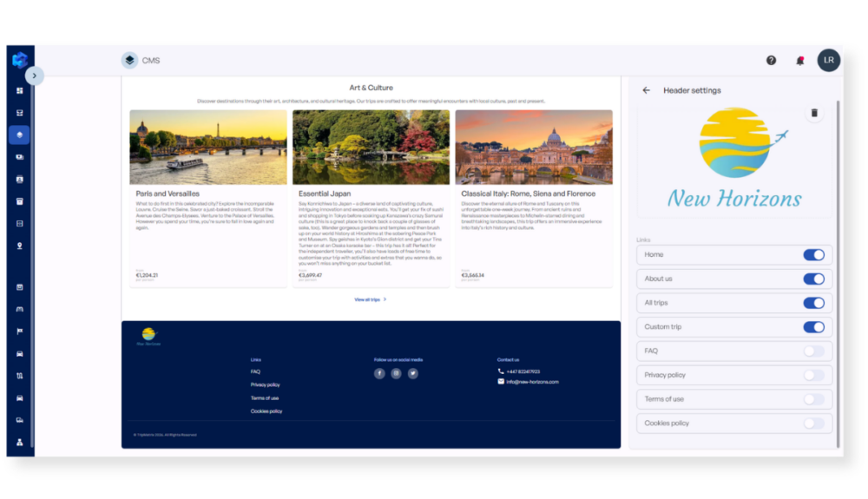Open the flag sidebar icon
The width and height of the screenshot is (868, 499).
19,332
